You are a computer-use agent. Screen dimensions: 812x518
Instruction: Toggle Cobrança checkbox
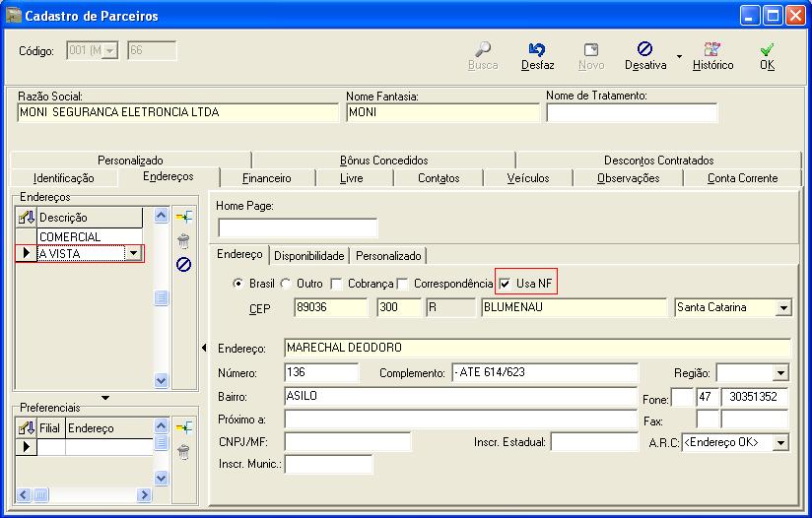click(x=337, y=284)
